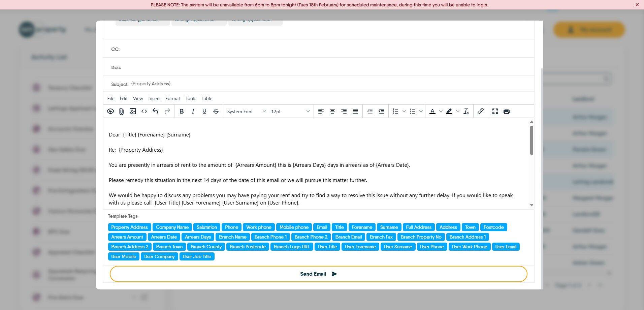Expand the highlight color picker arrow
This screenshot has width=644, height=310.
tap(458, 111)
